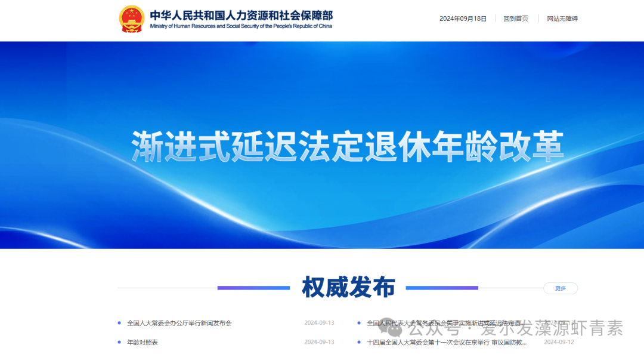Viewport: 644px width, 354px height.
Task: Click the bullet beside 十四届全国人大常委会第十一次会议 item
Action: [x=360, y=342]
